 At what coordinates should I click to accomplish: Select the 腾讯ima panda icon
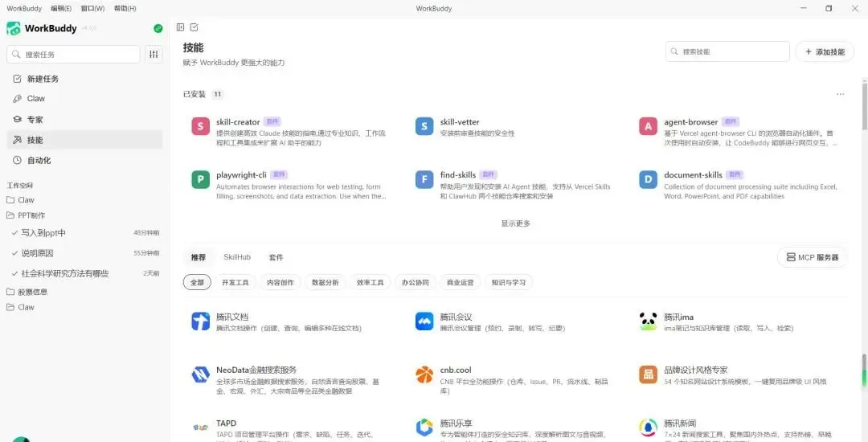coord(648,321)
